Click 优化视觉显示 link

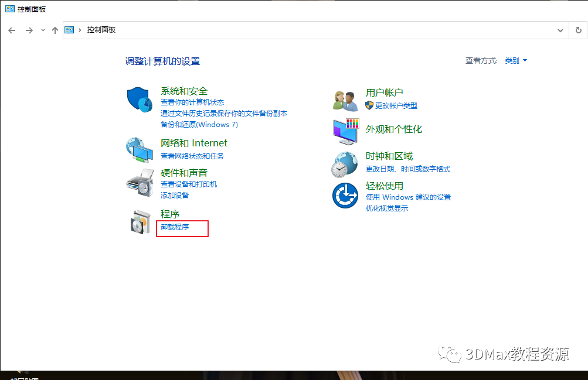(386, 208)
